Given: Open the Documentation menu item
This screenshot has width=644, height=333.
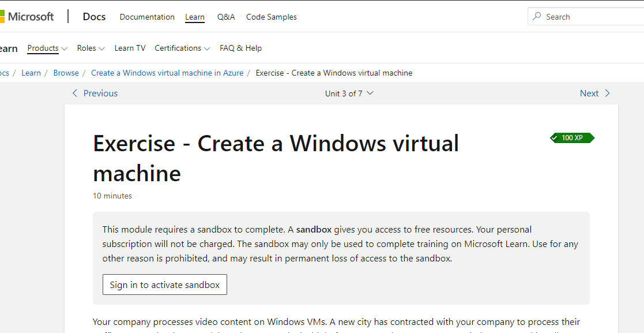Looking at the screenshot, I should 147,17.
